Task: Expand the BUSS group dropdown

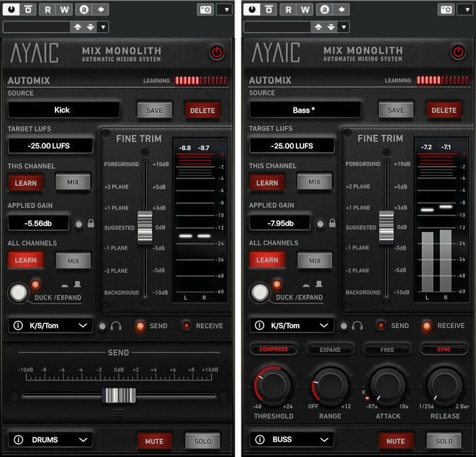Action: (x=292, y=440)
